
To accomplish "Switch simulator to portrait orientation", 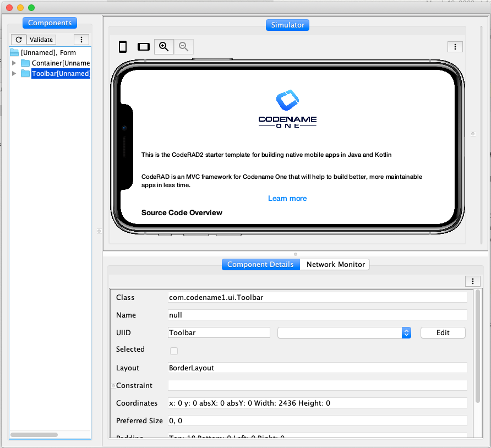I will [123, 47].
